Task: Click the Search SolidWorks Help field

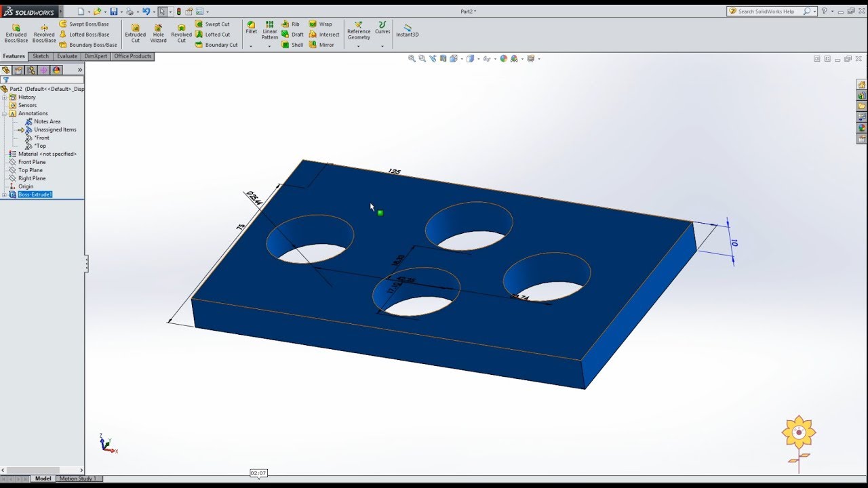Action: 771,12
